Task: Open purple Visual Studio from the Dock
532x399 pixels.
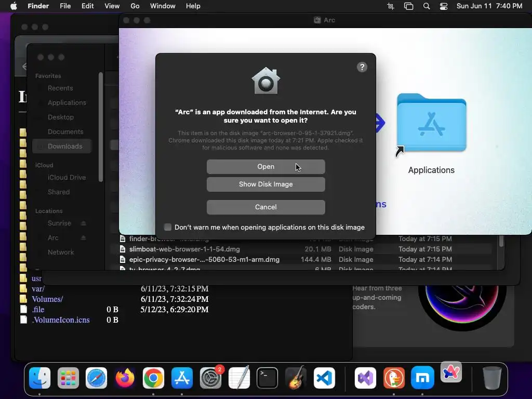Action: pos(365,378)
